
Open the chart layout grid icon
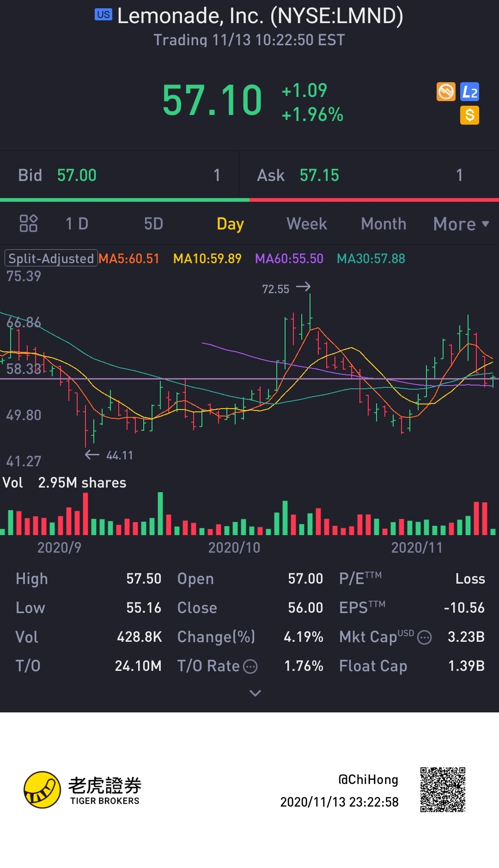click(x=28, y=223)
